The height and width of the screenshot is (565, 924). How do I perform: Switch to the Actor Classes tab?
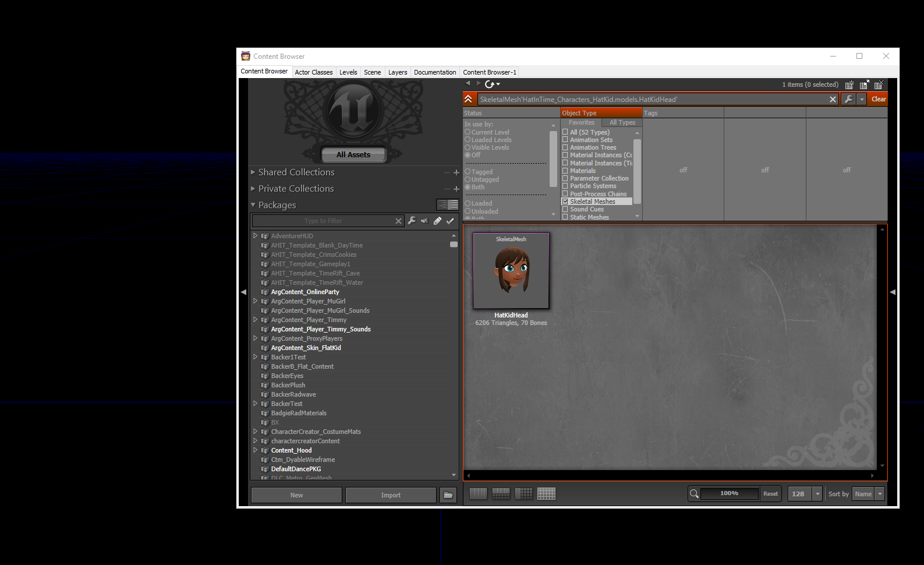(x=314, y=72)
